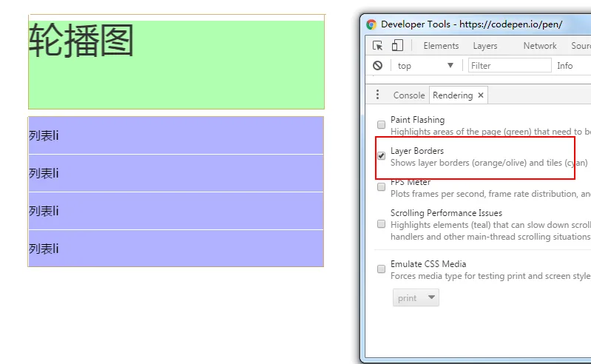The image size is (591, 364).
Task: Open the Network tab
Action: [540, 46]
